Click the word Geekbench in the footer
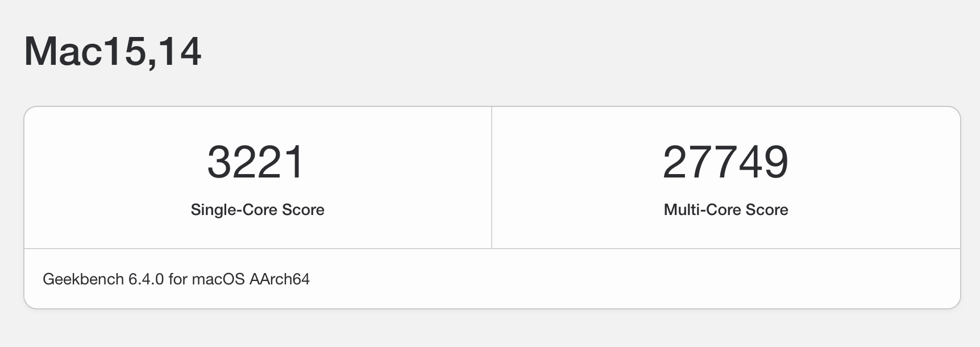The image size is (980, 347). click(83, 279)
